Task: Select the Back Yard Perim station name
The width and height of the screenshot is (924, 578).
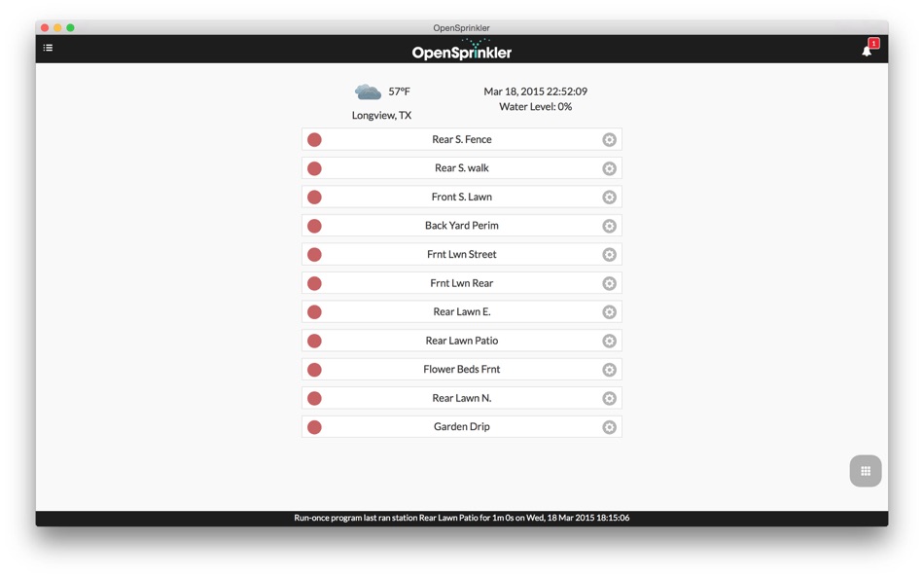Action: click(x=461, y=226)
